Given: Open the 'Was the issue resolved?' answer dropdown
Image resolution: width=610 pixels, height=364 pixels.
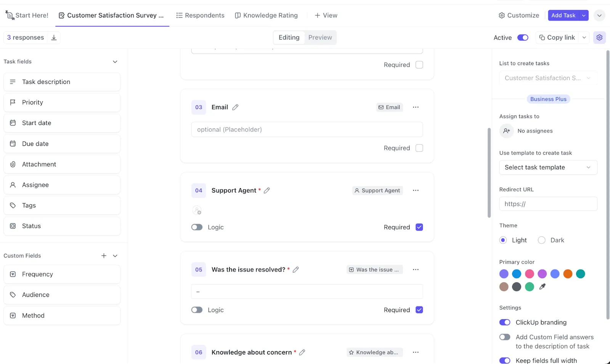Looking at the screenshot, I should [307, 292].
